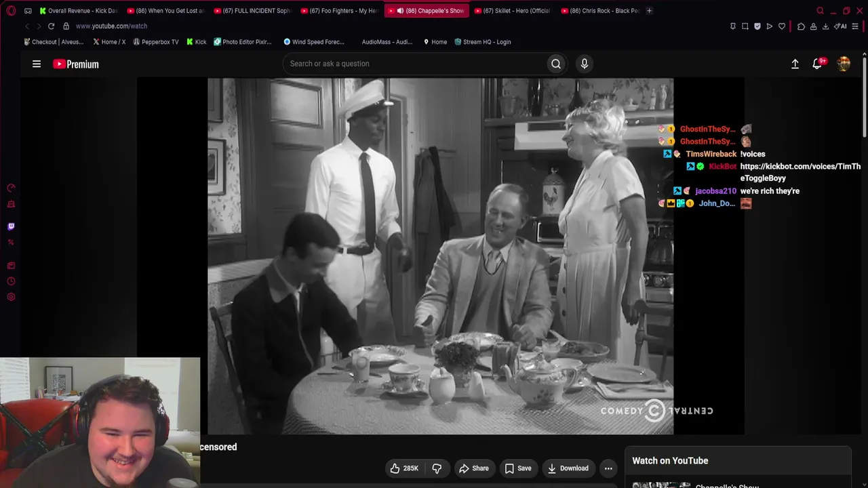Viewport: 868px width, 488px height.
Task: Search open tabs with magnifier icon
Action: 820,11
